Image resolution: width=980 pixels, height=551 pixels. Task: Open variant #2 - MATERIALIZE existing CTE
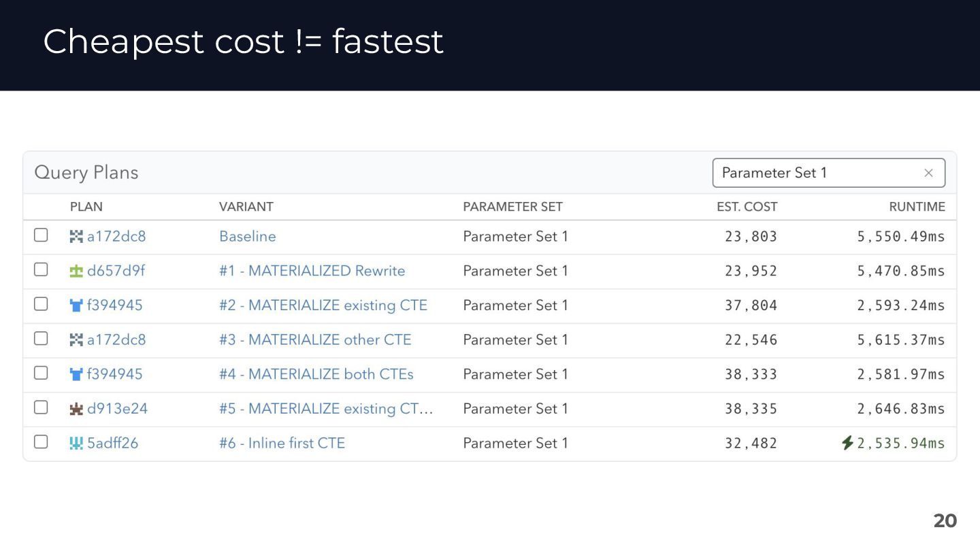tap(323, 305)
